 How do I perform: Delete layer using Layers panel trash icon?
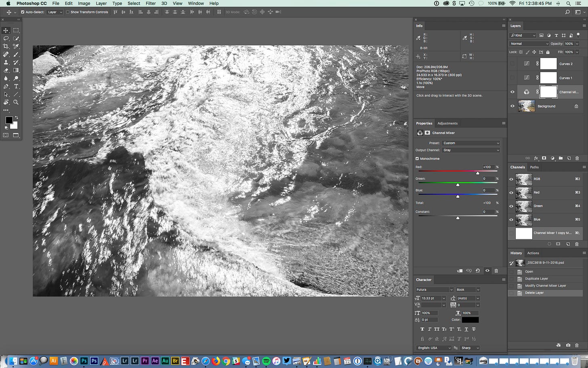coord(577,158)
